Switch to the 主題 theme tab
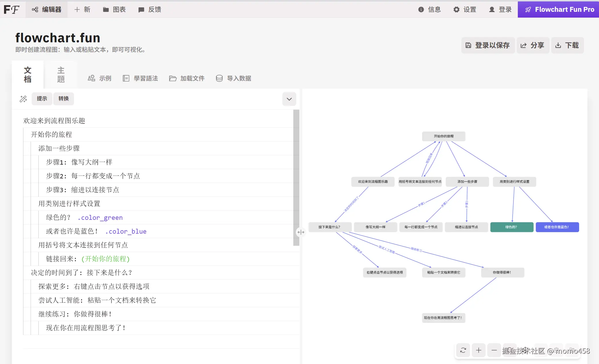 tap(61, 75)
